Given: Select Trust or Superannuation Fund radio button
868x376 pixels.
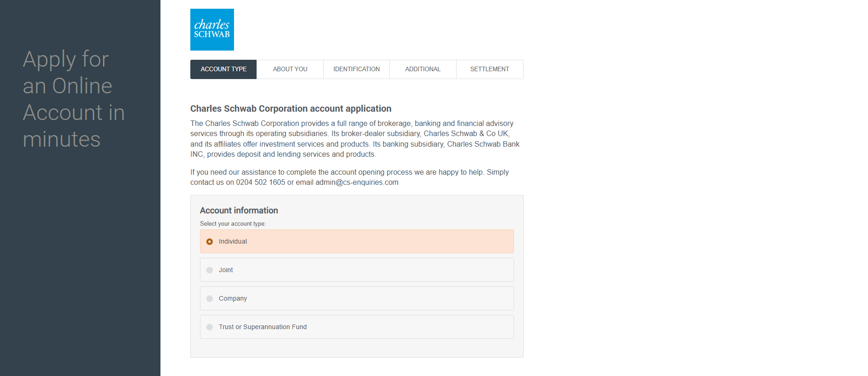Looking at the screenshot, I should coord(210,327).
